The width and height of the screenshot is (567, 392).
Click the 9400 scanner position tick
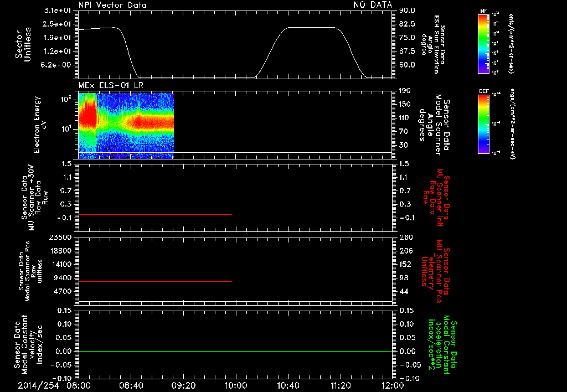(63, 278)
